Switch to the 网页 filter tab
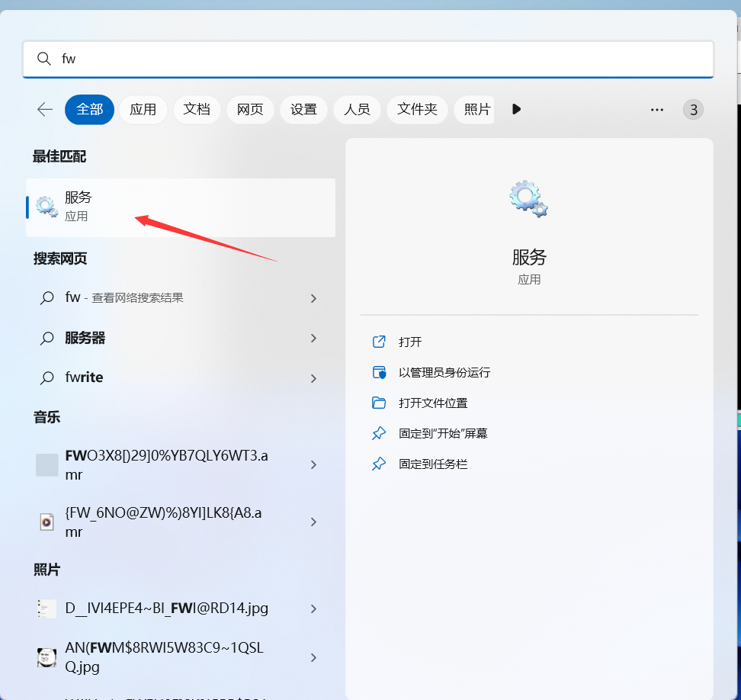 tap(250, 110)
